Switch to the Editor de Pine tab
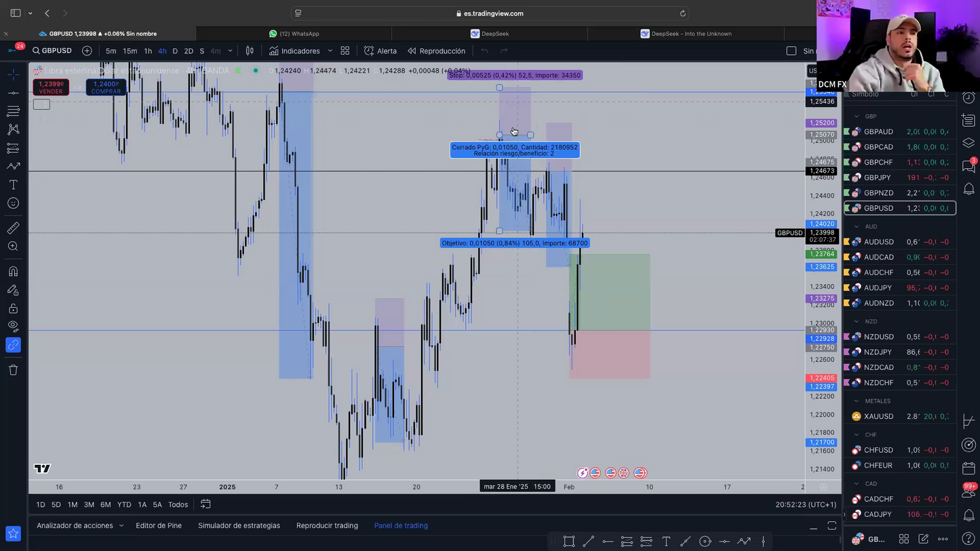The width and height of the screenshot is (980, 551). pos(159,525)
